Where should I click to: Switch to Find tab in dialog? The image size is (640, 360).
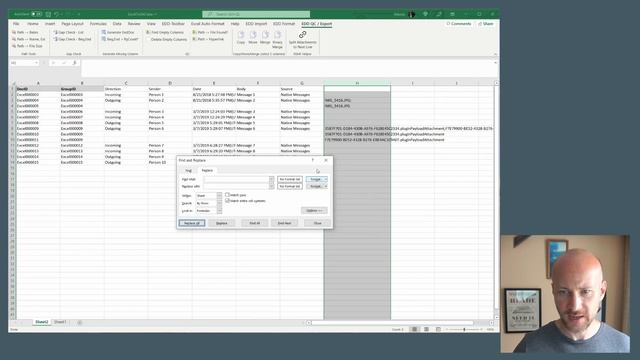(x=188, y=170)
